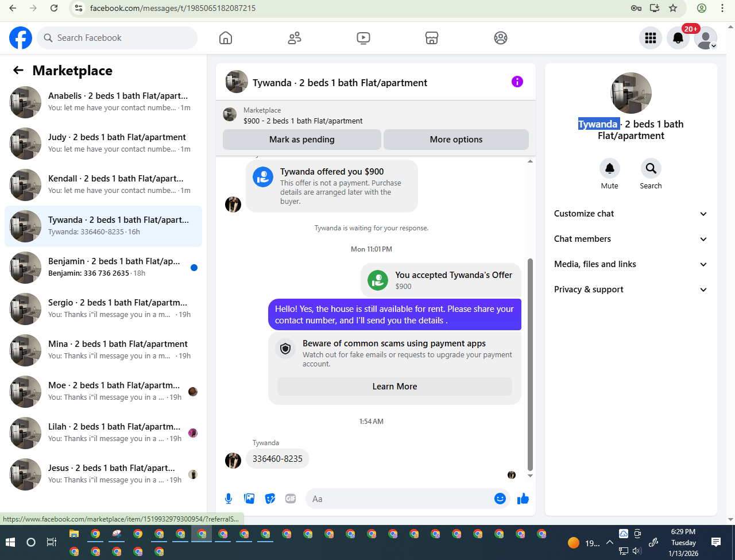Open the unread Benjamin conversation
735x560 pixels.
[x=103, y=268]
